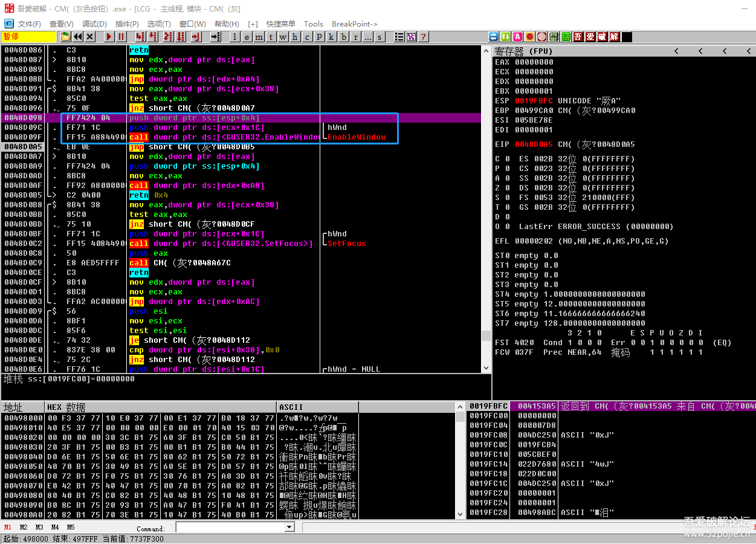The image size is (756, 544).
Task: Click the pink A plugin icon
Action: pos(517,37)
